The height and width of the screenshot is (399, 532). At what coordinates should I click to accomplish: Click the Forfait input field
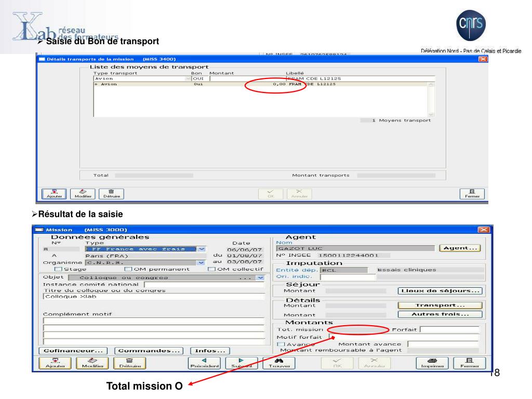pos(449,329)
